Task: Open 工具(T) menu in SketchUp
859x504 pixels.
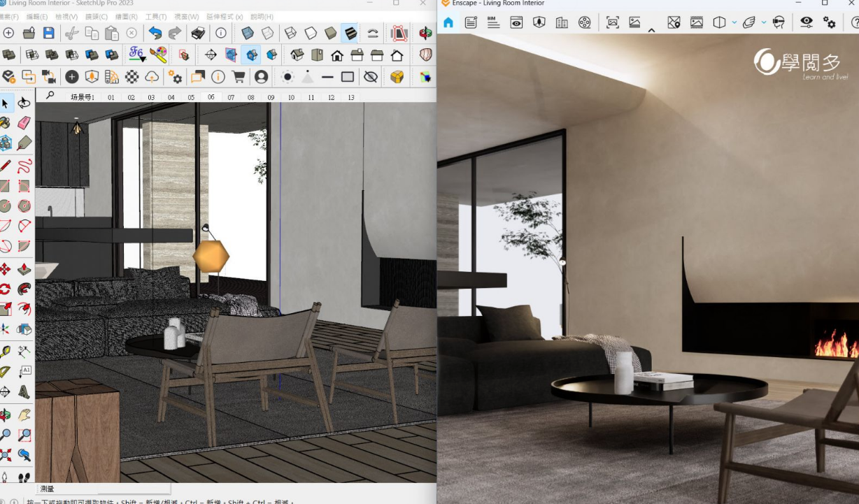Action: [155, 17]
